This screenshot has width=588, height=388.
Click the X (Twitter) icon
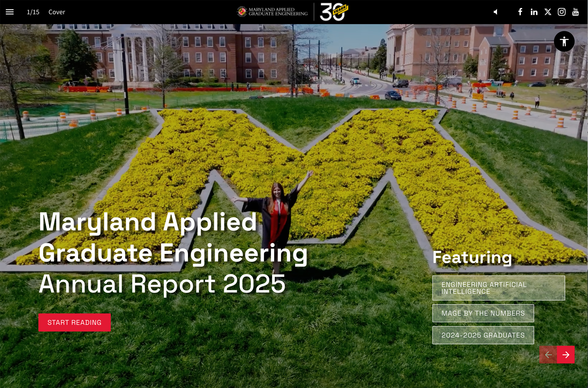[x=548, y=12]
